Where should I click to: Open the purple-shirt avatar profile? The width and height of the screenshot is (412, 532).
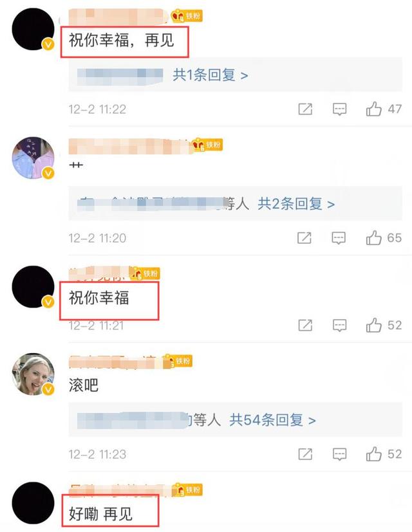coord(33,158)
